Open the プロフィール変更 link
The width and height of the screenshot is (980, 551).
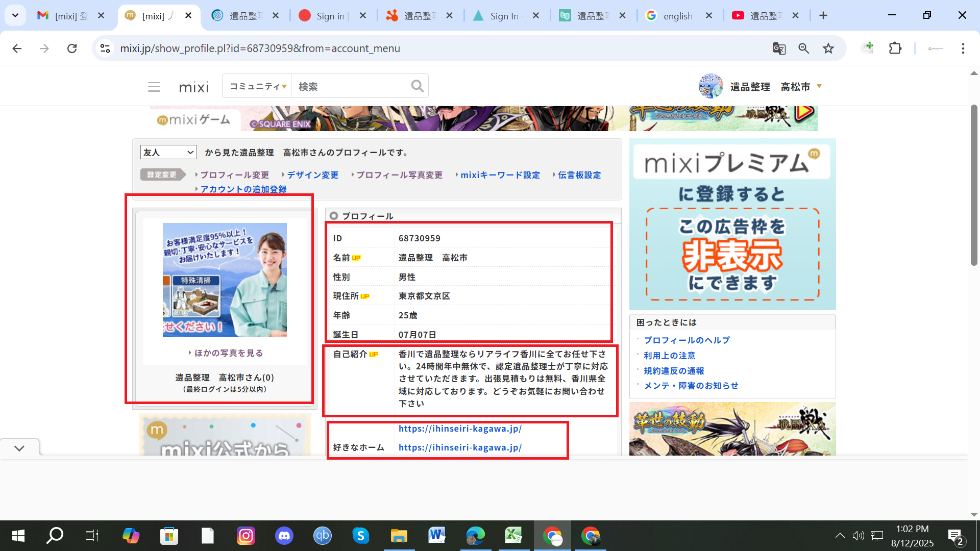coord(234,175)
